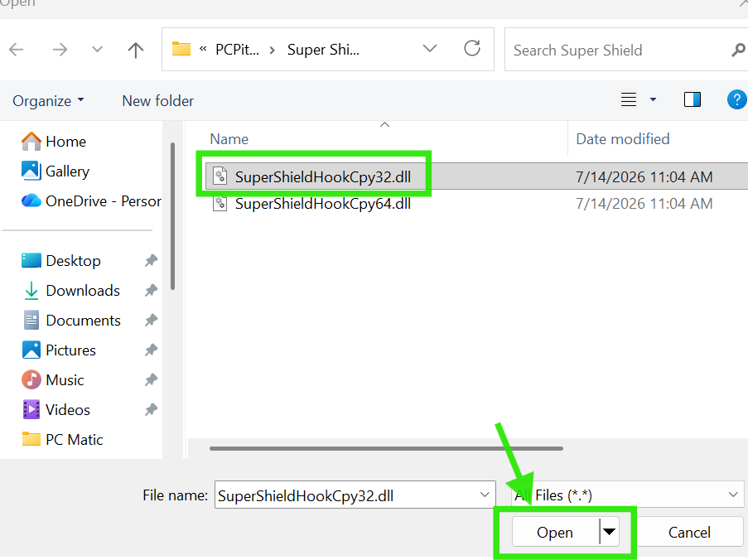This screenshot has height=560, width=748.
Task: Open OneDrive - Personal location
Action: pyautogui.click(x=91, y=200)
